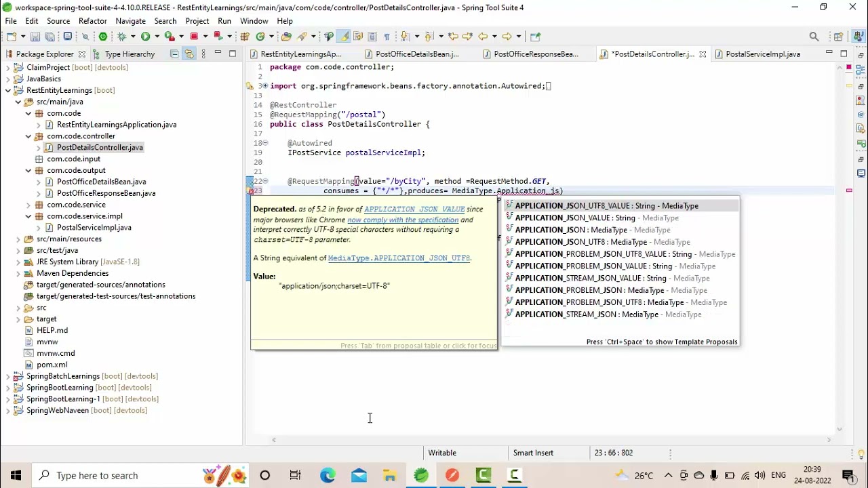Click Spring Tool Suite taskbar icon
868x488 pixels.
(421, 475)
